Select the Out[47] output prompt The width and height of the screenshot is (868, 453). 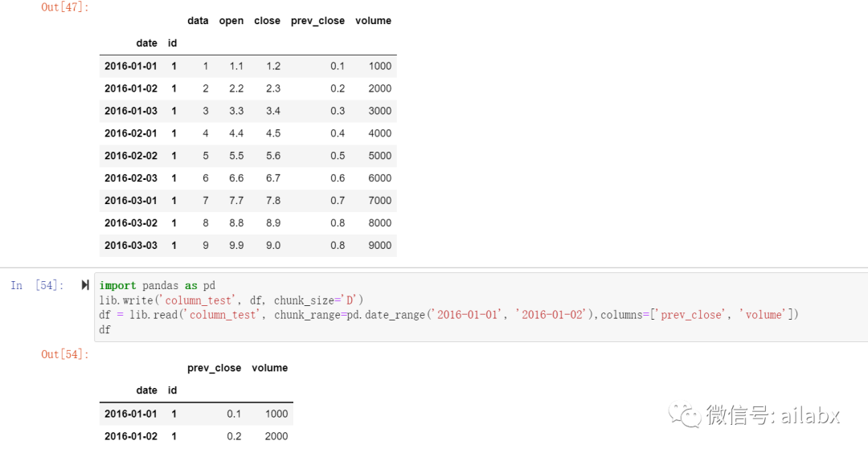pyautogui.click(x=65, y=7)
